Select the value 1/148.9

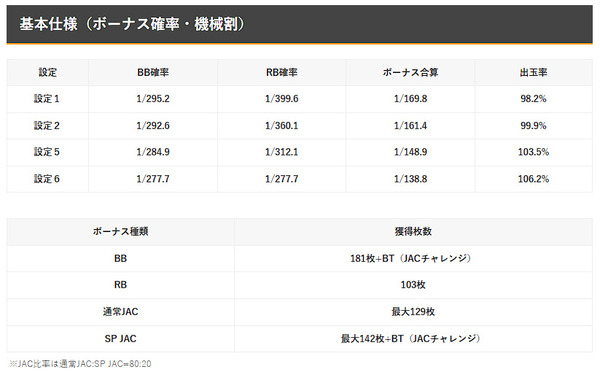(x=411, y=152)
